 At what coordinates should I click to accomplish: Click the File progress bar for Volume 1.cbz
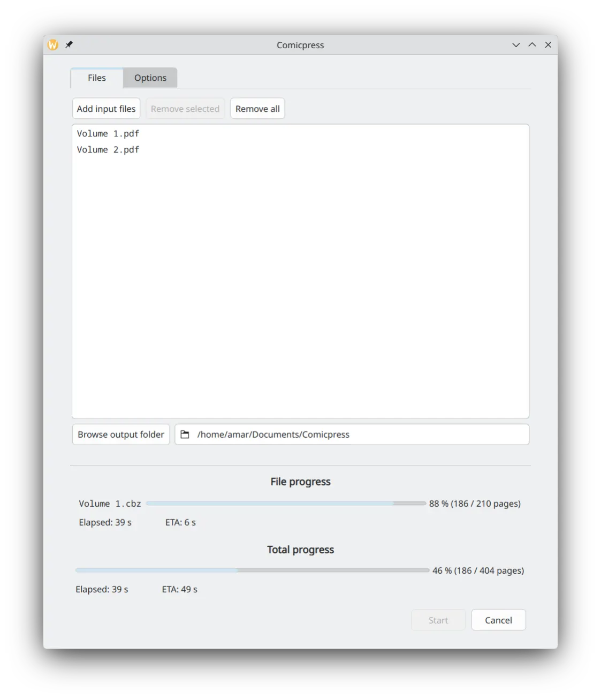coord(286,504)
